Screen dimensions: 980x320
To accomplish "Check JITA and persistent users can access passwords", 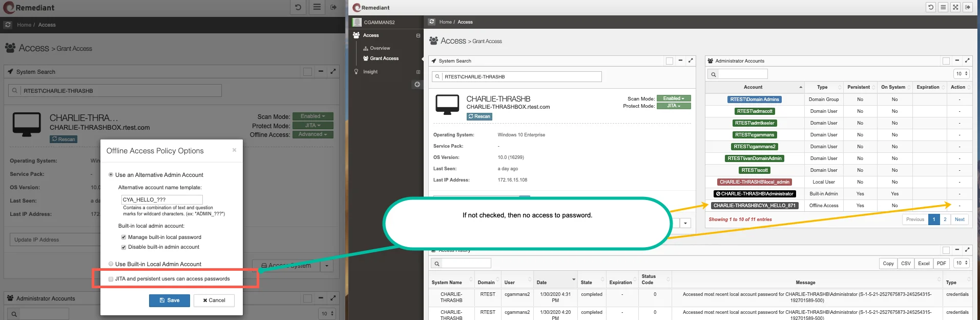I will (111, 279).
